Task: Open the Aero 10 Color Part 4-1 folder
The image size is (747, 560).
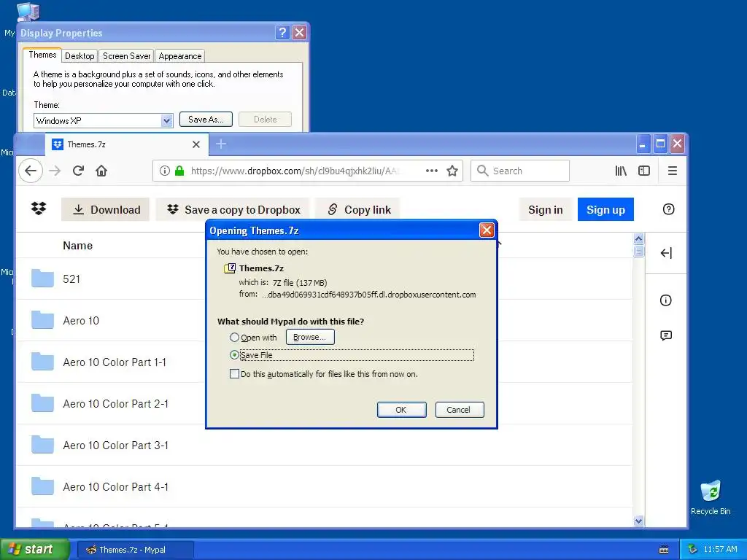Action: 115,486
